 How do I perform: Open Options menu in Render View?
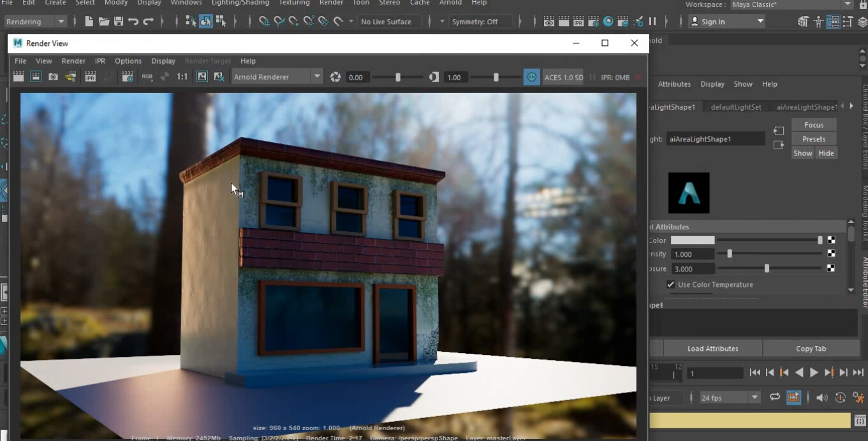pyautogui.click(x=128, y=61)
